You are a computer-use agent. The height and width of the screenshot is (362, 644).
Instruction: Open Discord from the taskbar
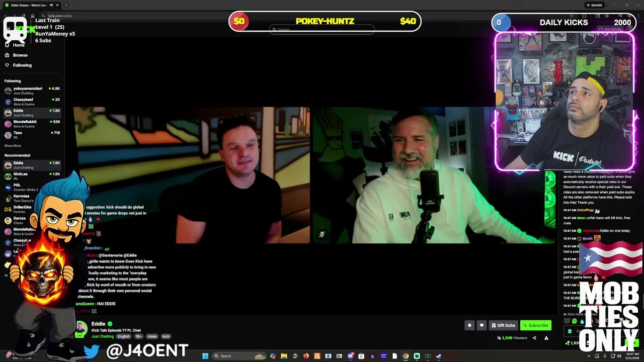351,356
